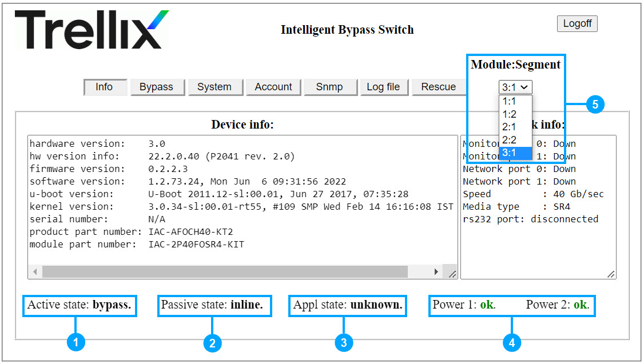Click the Active state bypass status text
644x364 pixels.
pos(79,305)
